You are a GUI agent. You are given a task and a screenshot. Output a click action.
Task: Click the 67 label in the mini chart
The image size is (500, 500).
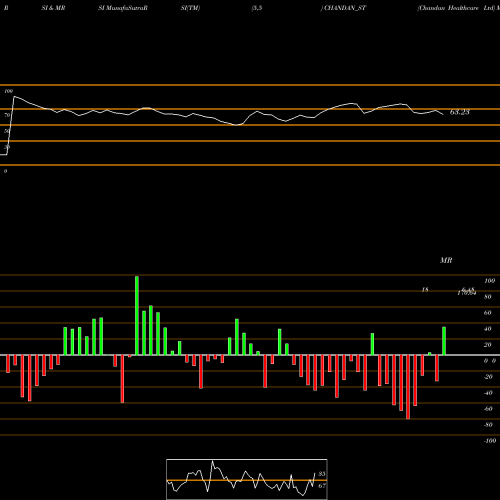(x=322, y=486)
